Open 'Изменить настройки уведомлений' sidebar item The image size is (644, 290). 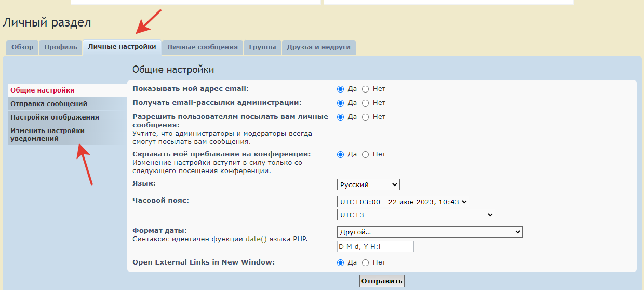point(47,135)
